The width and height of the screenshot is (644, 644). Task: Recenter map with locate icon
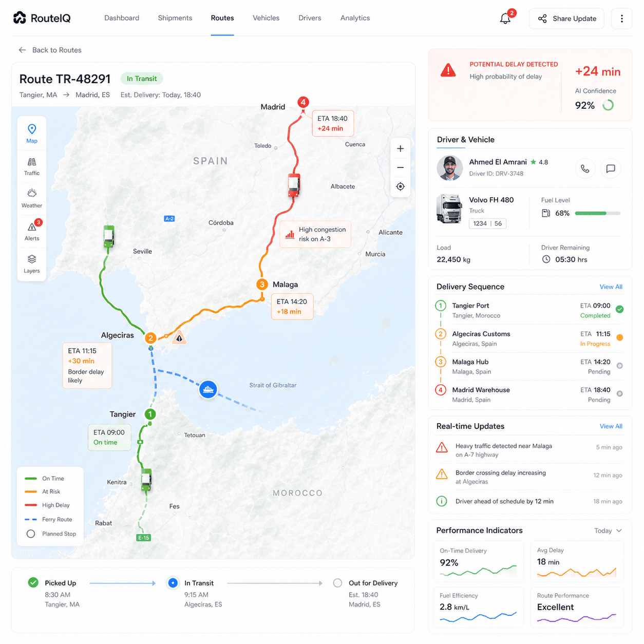[401, 186]
